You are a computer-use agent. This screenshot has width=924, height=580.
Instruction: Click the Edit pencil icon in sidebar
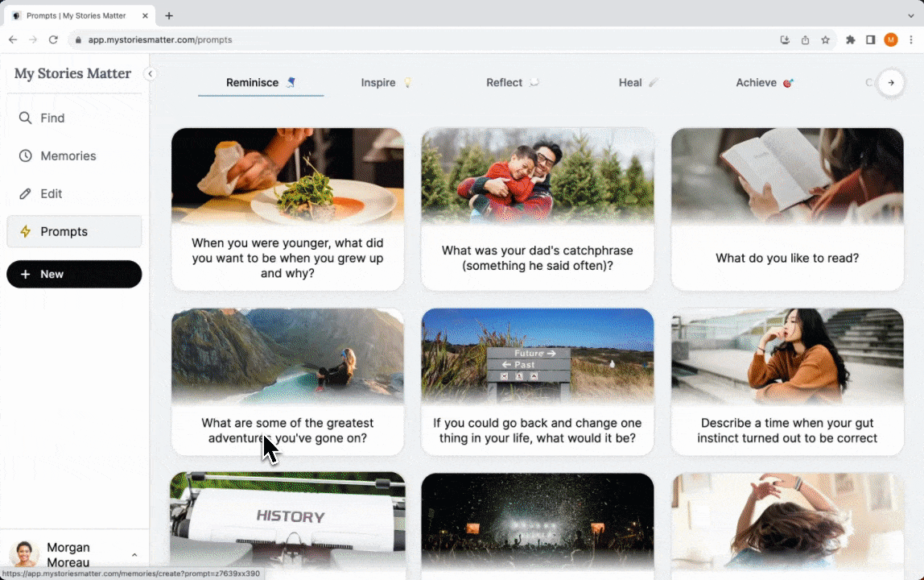(25, 193)
